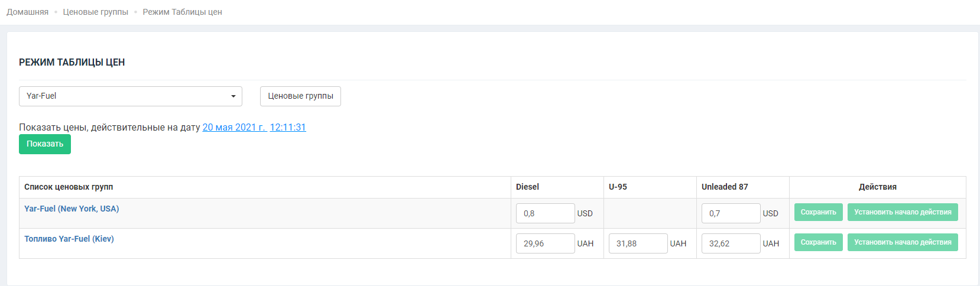The width and height of the screenshot is (980, 286).
Task: Click the Режим Таблицы цен breadcrumb
Action: [x=182, y=12]
